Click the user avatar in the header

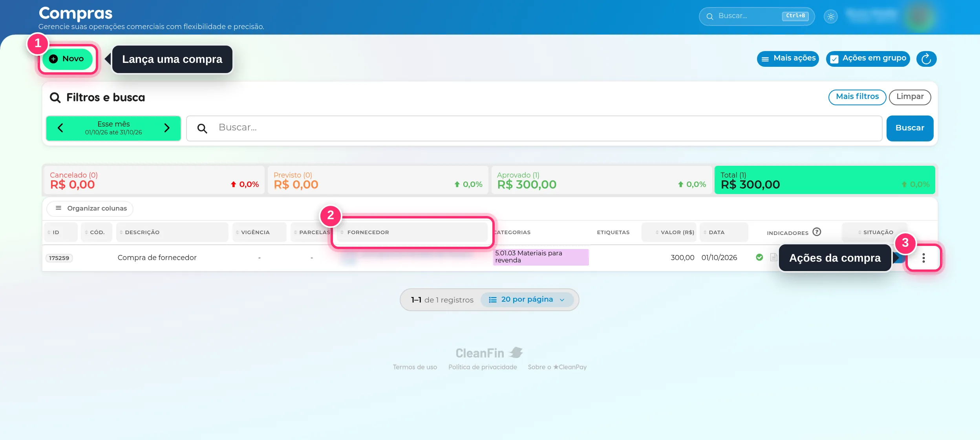point(920,16)
